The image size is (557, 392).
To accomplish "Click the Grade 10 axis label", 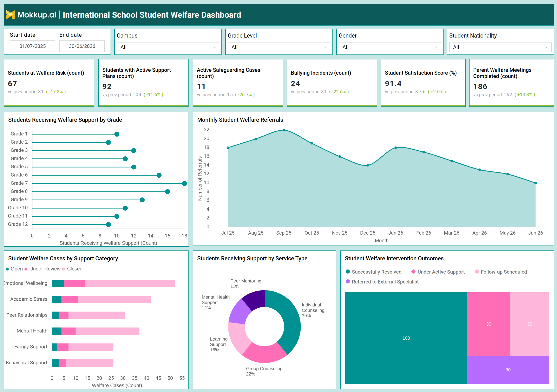I will pos(18,208).
